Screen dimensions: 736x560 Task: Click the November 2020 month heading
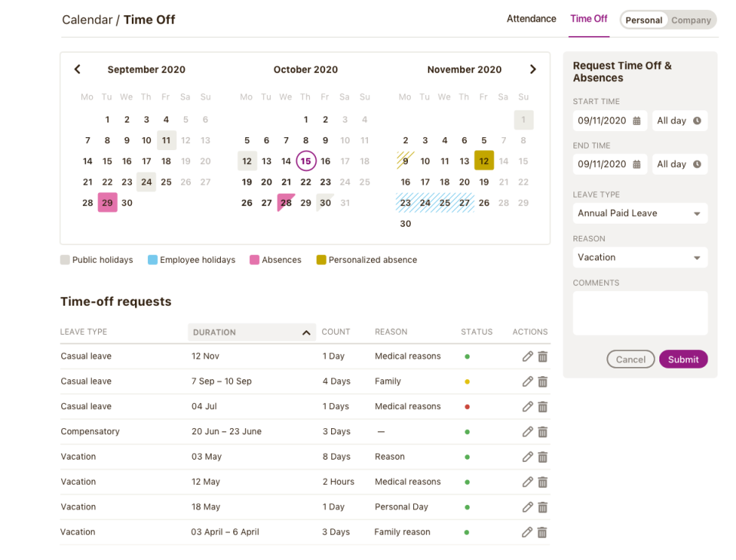[465, 70]
